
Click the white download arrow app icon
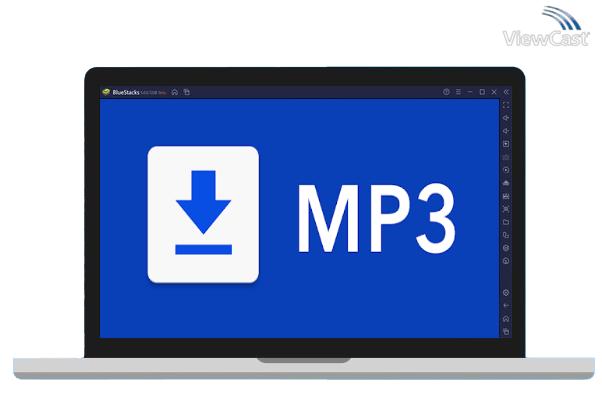203,214
